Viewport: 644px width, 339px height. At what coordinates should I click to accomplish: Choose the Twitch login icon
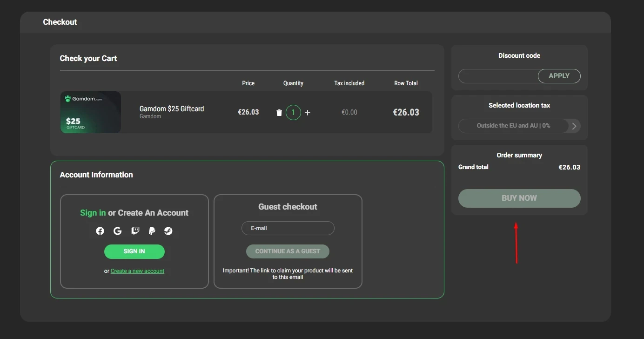135,231
